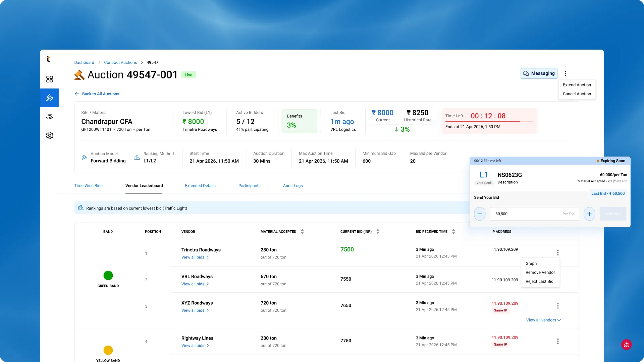Switch to Time Wise Bids tab
This screenshot has width=644, height=362.
pos(88,186)
